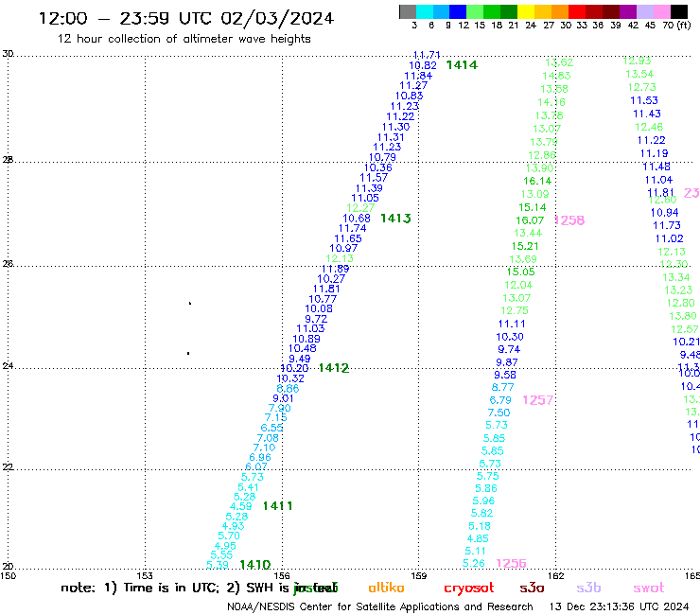
Task: Click the '70 (ft)' legend scale label
Action: [676, 26]
